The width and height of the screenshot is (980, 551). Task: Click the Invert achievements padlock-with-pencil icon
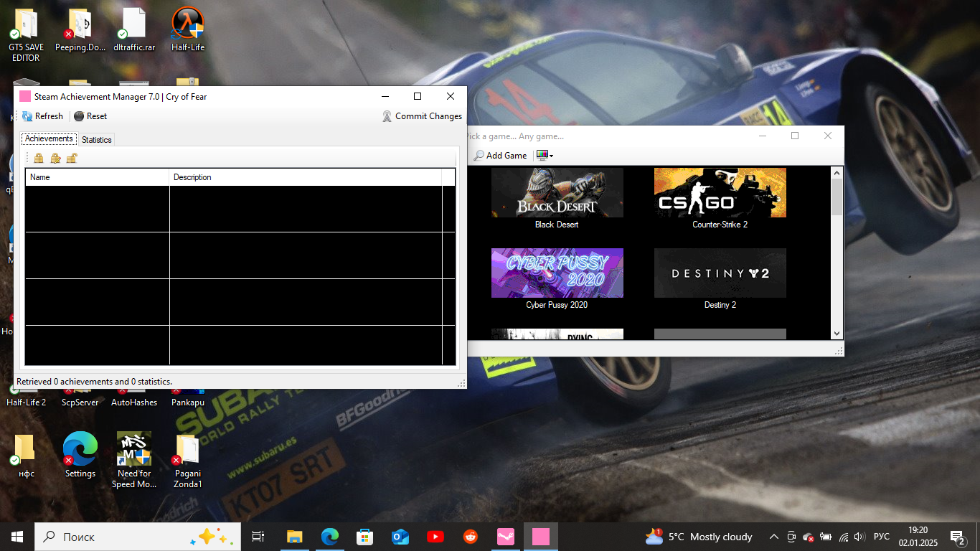55,158
